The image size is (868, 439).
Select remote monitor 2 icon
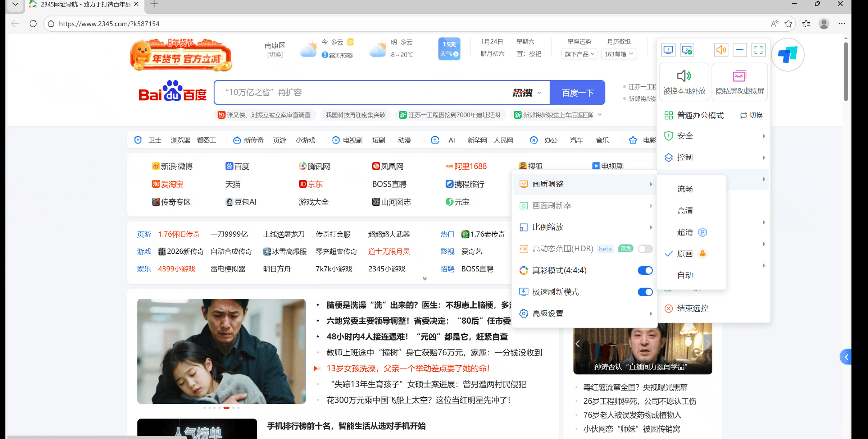687,50
